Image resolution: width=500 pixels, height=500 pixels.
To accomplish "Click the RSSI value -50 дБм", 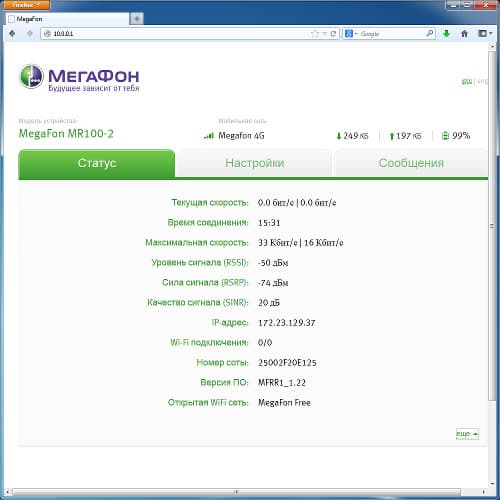I will point(273,263).
